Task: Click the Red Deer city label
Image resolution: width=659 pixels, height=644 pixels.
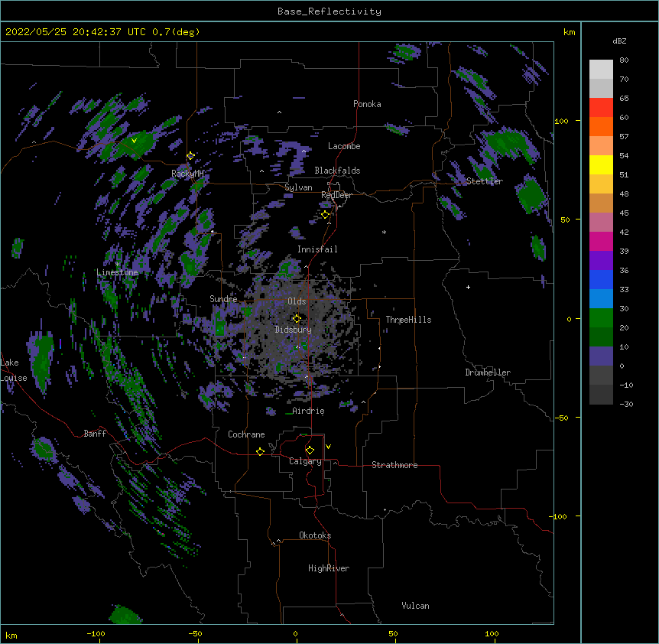Action: pyautogui.click(x=336, y=195)
